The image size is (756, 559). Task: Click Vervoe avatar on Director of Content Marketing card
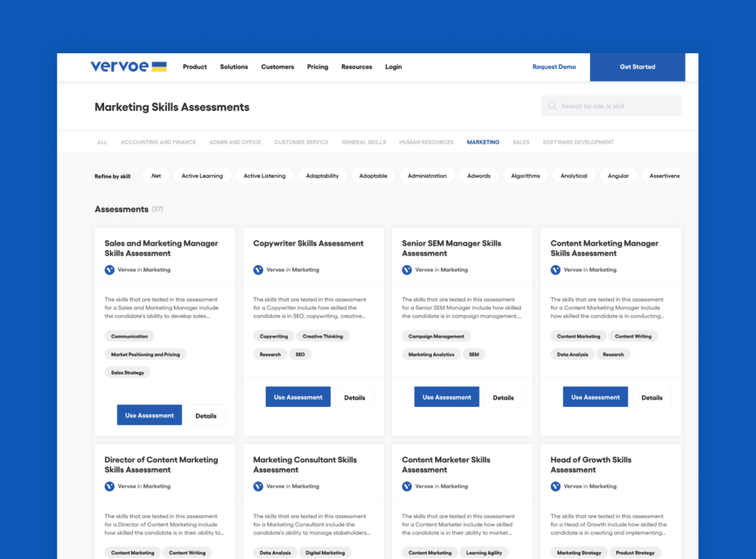click(109, 486)
